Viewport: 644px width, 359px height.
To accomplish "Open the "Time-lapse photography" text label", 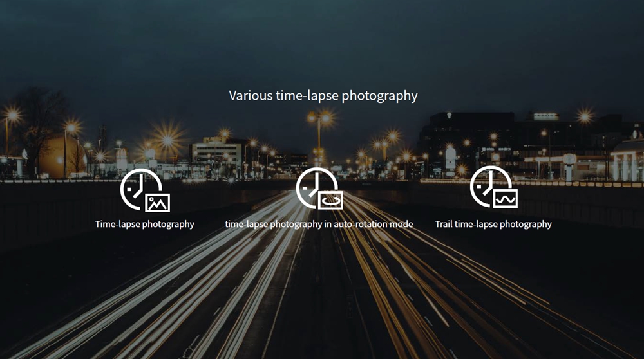I will [145, 225].
